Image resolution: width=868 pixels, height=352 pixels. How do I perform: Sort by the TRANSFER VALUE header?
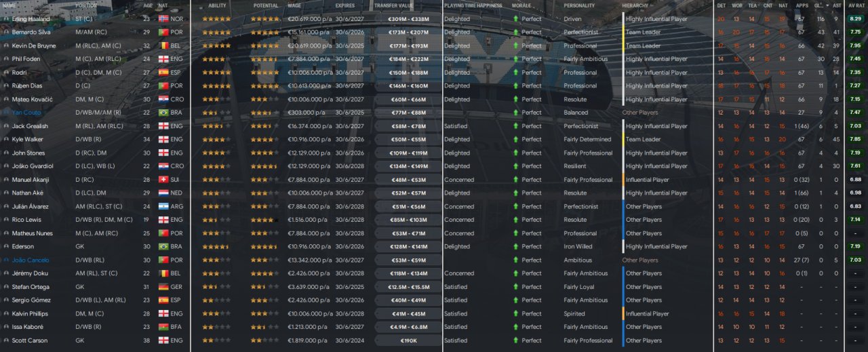[393, 5]
